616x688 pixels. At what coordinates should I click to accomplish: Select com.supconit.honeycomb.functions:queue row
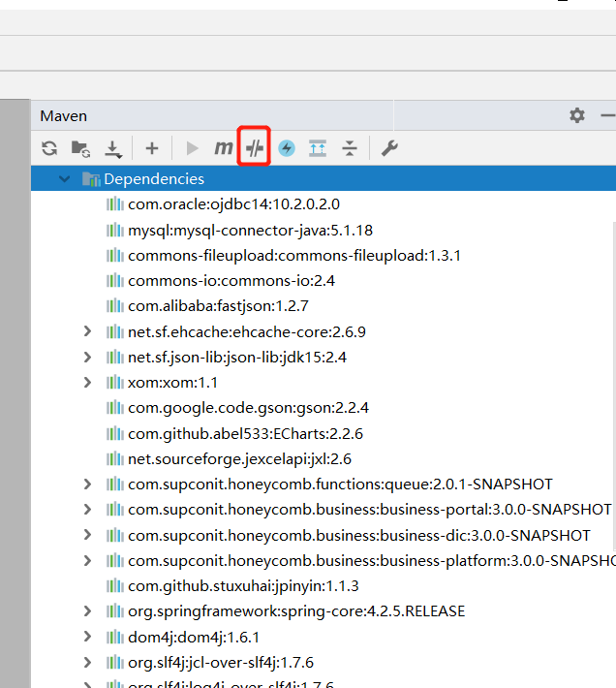pyautogui.click(x=340, y=484)
